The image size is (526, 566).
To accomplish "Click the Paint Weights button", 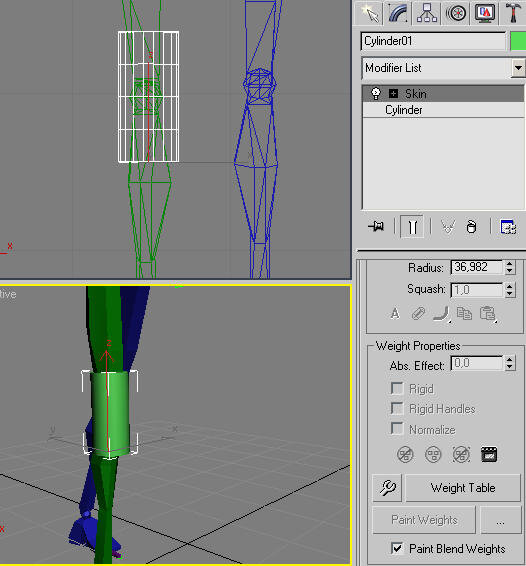I will point(424,520).
